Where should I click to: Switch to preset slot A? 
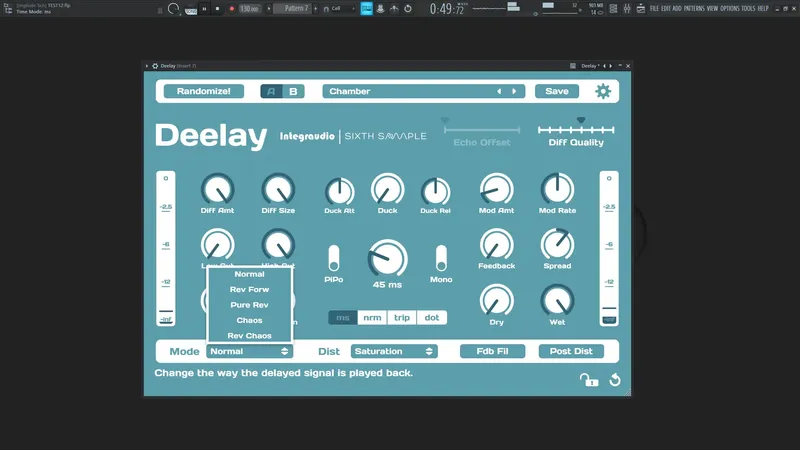point(271,91)
